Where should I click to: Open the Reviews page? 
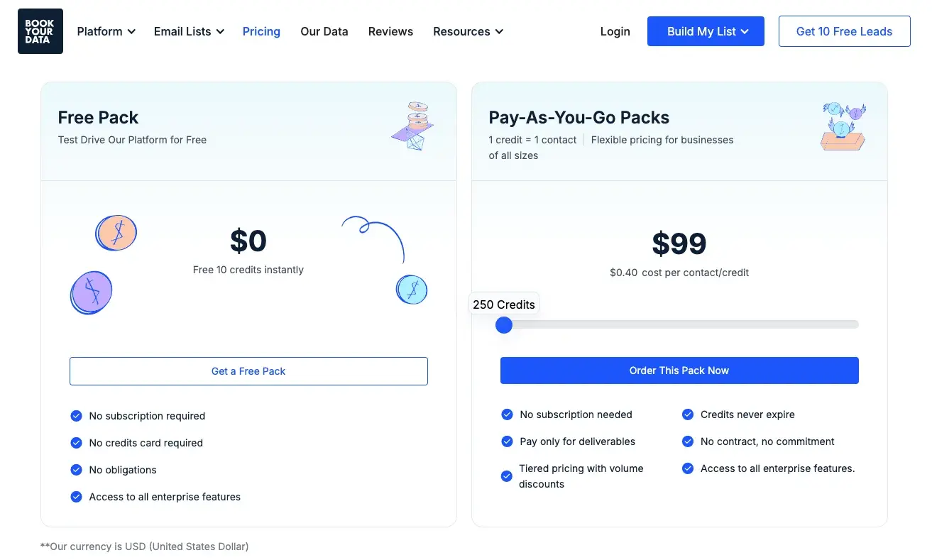390,31
